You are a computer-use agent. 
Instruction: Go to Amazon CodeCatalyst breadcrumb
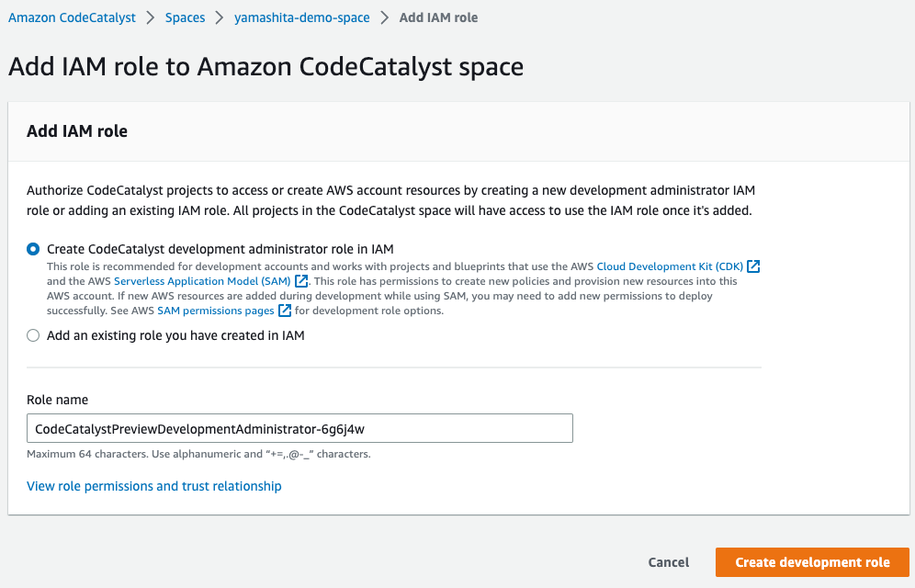(x=72, y=18)
